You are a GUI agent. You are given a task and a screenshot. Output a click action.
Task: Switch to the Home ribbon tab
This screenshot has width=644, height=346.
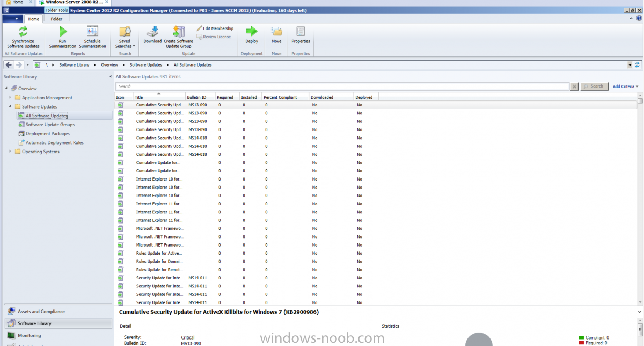(x=34, y=19)
